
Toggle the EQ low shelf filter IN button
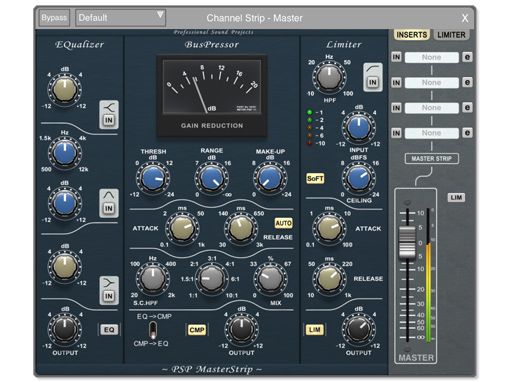pos(109,296)
